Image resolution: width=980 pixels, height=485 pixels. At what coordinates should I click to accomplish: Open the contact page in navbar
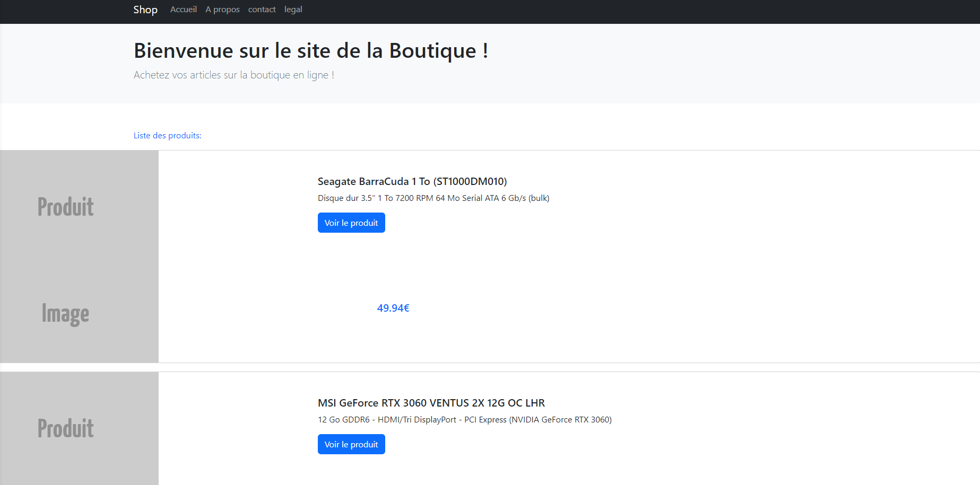[262, 10]
